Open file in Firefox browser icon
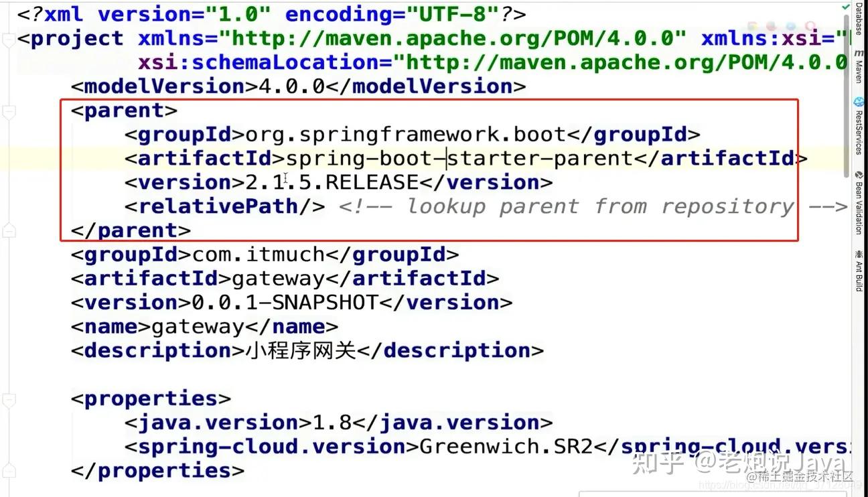The height and width of the screenshot is (497, 868). (x=772, y=25)
